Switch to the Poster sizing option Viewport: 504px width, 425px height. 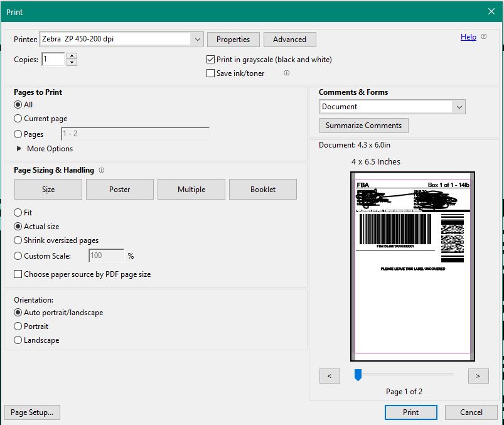pos(119,190)
